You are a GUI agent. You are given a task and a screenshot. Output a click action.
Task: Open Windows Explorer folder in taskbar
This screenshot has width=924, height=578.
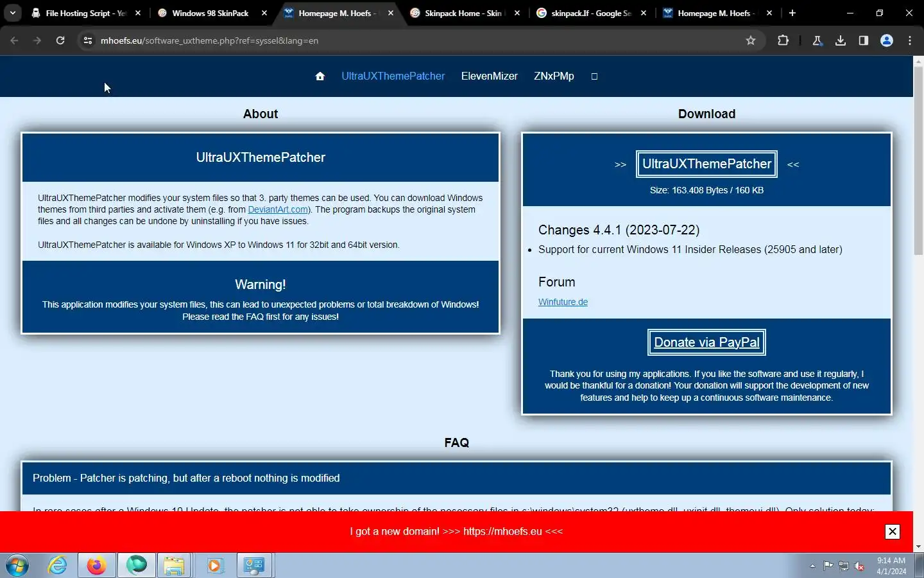pyautogui.click(x=174, y=566)
